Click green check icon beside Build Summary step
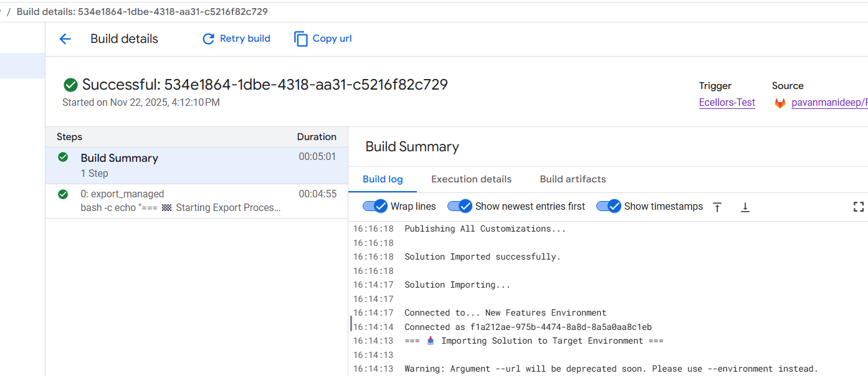The width and height of the screenshot is (868, 376). tap(63, 157)
